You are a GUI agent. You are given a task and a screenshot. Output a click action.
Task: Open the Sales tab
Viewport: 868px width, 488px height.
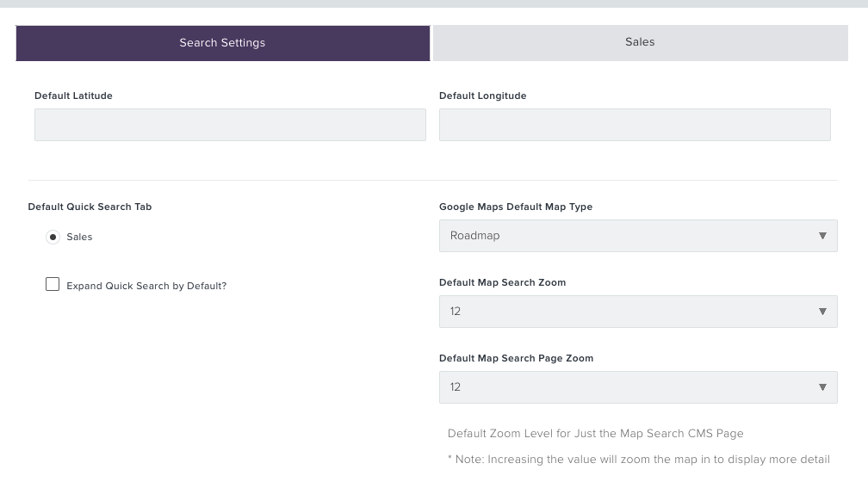(x=640, y=43)
